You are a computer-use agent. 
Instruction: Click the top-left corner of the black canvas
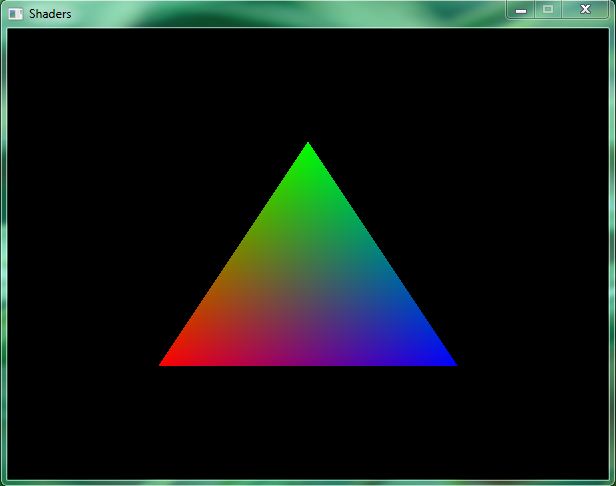tap(10, 31)
